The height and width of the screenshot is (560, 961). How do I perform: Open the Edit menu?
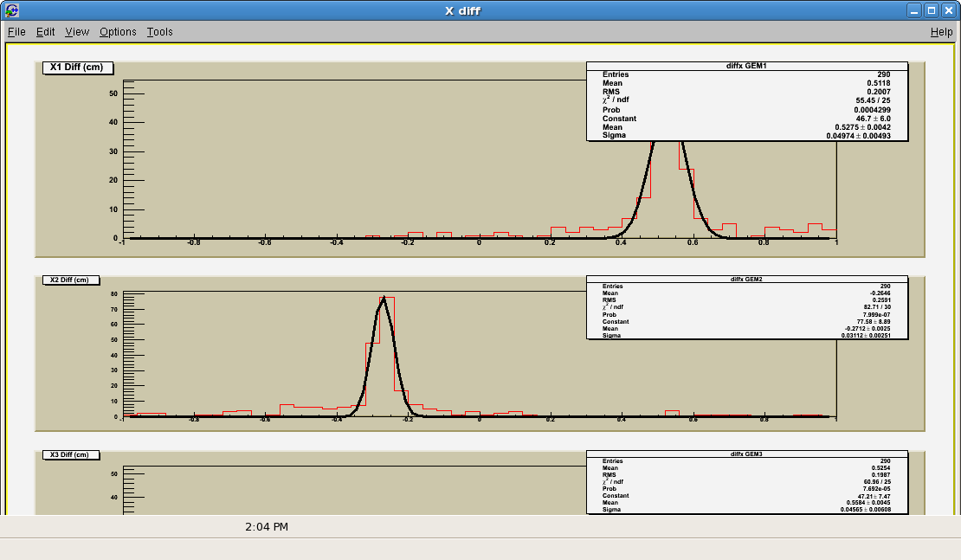click(x=45, y=32)
